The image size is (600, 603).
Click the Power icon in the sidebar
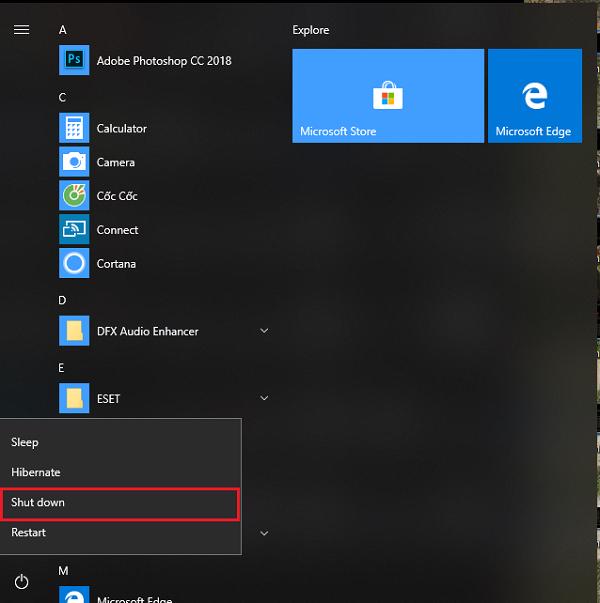(21, 581)
